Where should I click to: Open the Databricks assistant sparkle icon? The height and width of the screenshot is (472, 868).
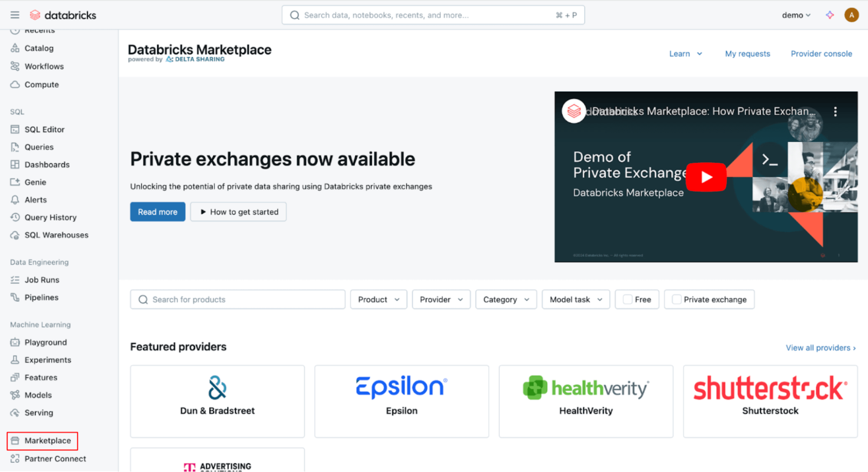click(829, 14)
